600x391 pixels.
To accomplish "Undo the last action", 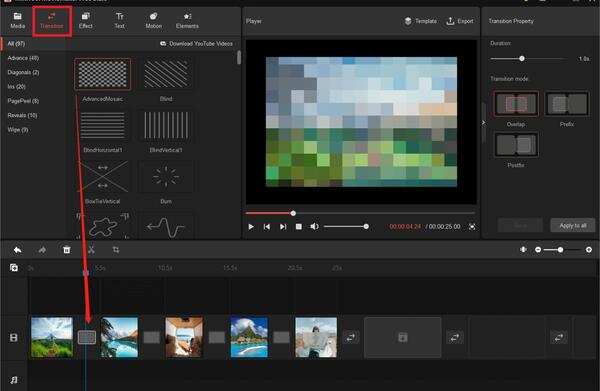I will 18,250.
